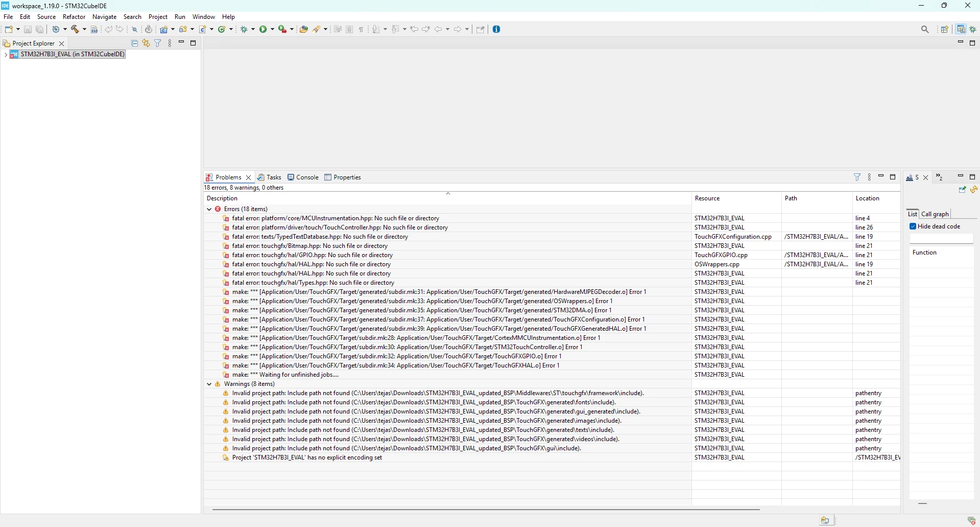
Task: Select the List tab
Action: (x=913, y=214)
